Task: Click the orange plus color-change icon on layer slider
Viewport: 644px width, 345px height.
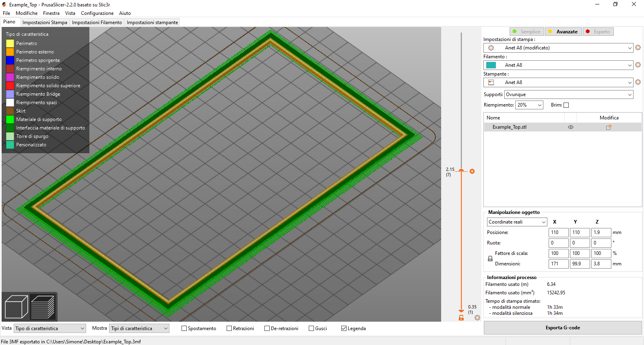Action: pos(472,171)
